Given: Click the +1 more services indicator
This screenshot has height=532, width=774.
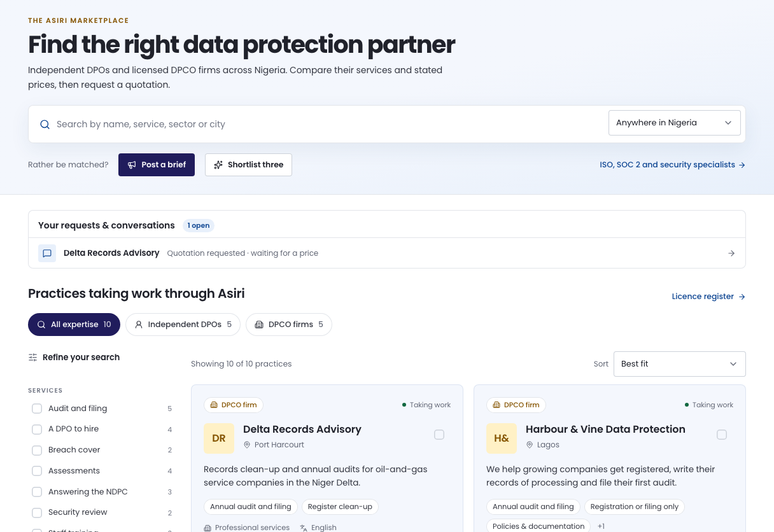Looking at the screenshot, I should (x=601, y=526).
